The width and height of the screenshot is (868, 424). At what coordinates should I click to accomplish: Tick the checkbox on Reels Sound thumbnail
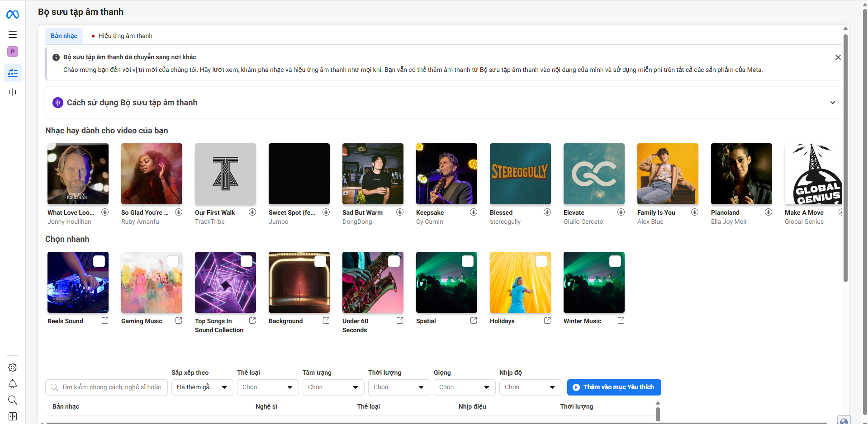coord(99,261)
